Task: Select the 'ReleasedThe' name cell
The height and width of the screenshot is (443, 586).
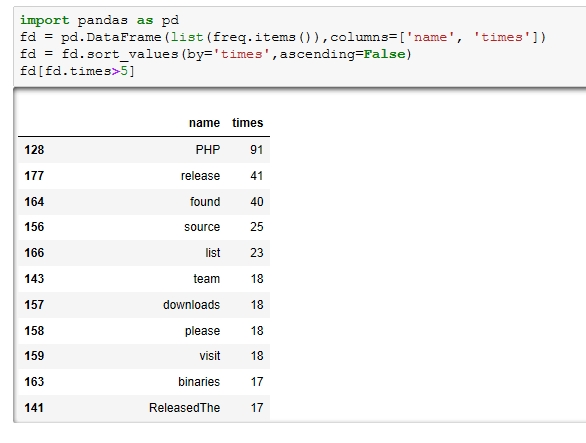Action: click(x=184, y=408)
